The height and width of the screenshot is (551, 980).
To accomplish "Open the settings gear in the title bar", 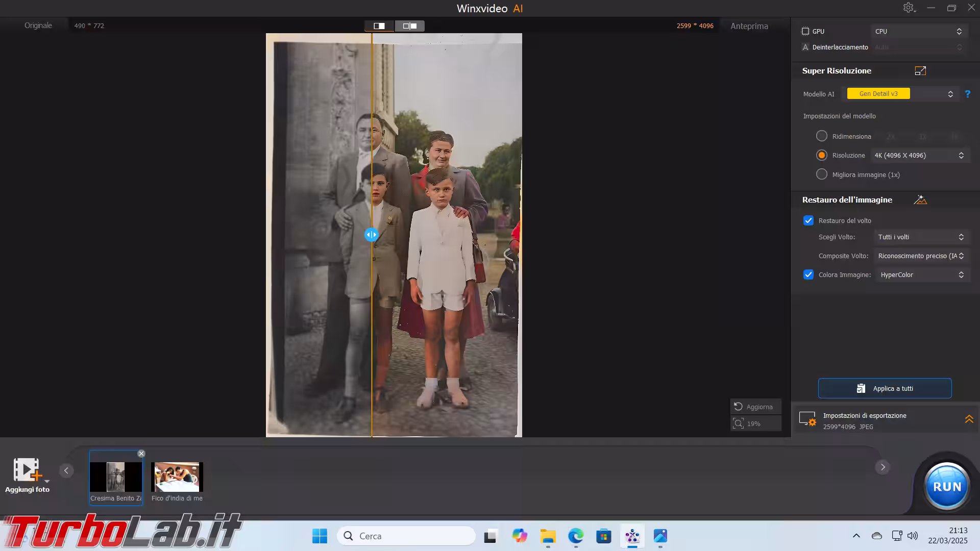I will (x=909, y=8).
